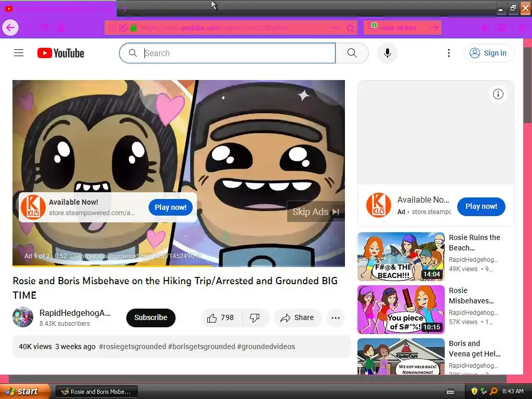Click the orange magnifier tray icon
Viewport: 532px width, 399px height.
pyautogui.click(x=494, y=391)
